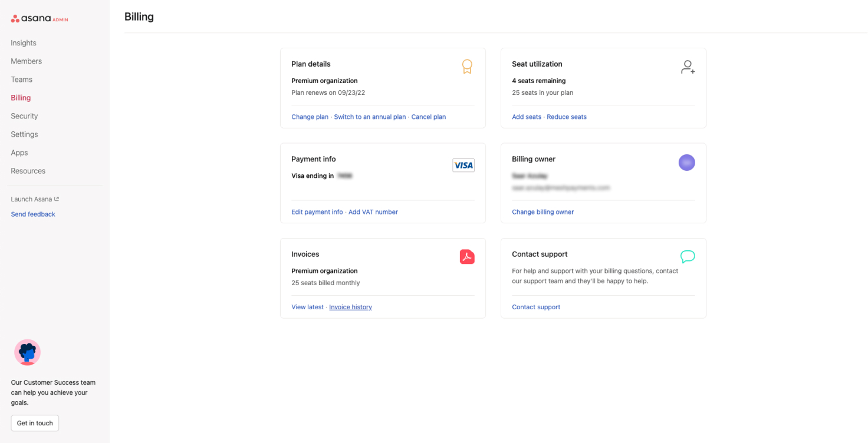Click the Visa card logo icon
Viewport: 868px width, 443px height.
(x=463, y=166)
